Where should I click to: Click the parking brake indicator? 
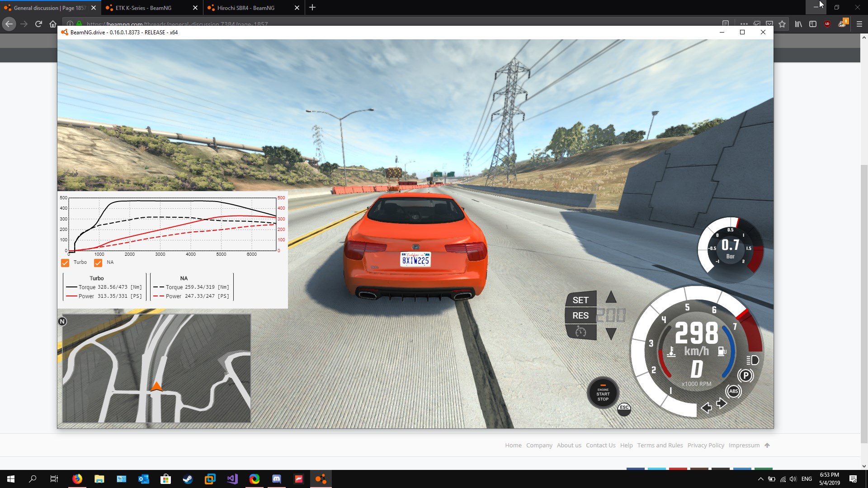click(x=745, y=375)
